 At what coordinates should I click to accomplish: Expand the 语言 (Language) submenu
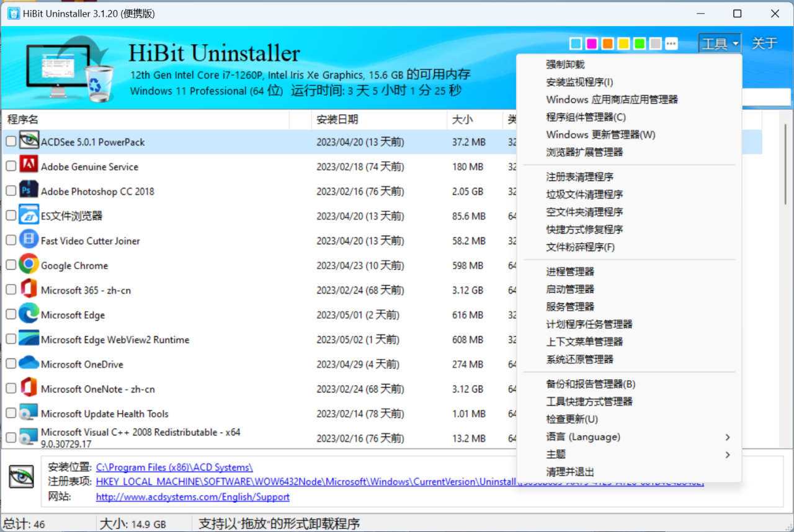point(583,437)
